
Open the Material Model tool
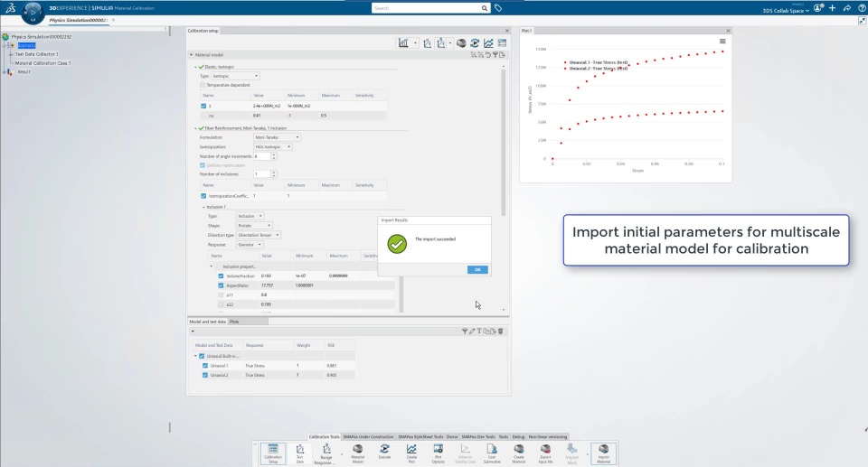[358, 453]
